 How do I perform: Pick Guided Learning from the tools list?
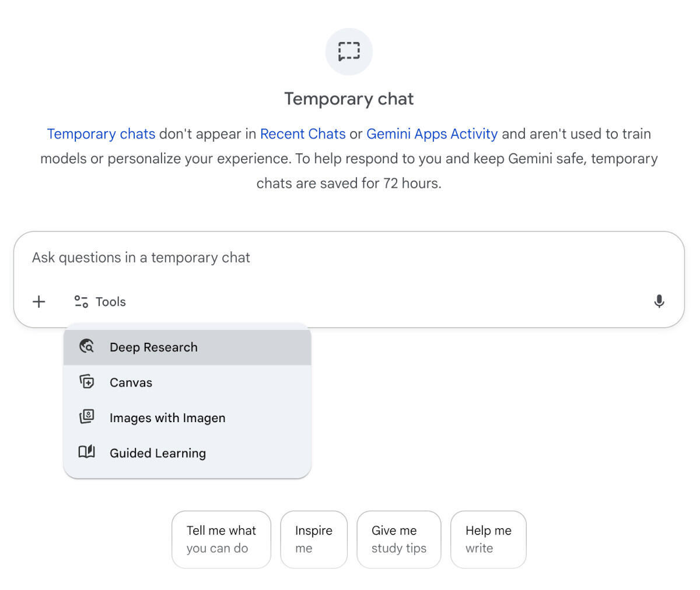click(157, 453)
